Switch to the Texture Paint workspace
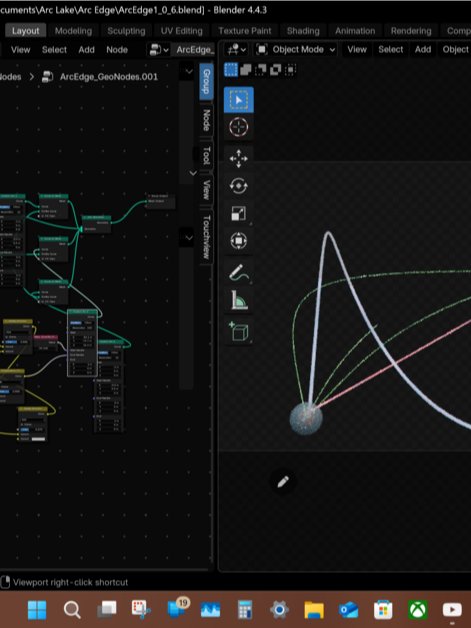Screen dimensions: 471x628 coord(244,30)
